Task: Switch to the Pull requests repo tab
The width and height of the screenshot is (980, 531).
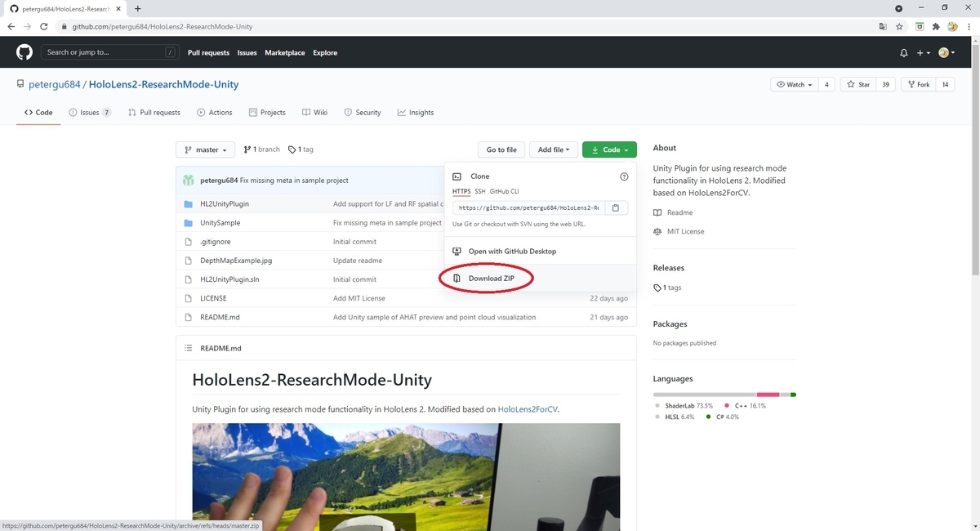Action: 154,113
